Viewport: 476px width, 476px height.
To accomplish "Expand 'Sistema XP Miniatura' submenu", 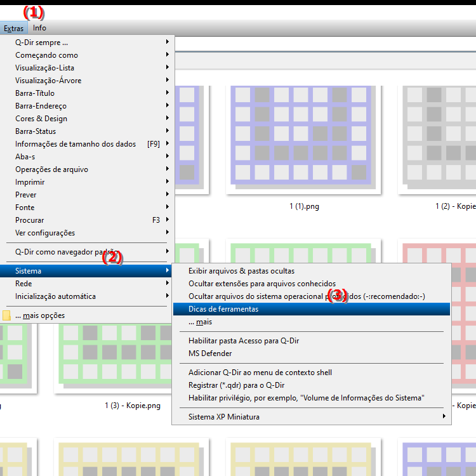I will [x=312, y=417].
